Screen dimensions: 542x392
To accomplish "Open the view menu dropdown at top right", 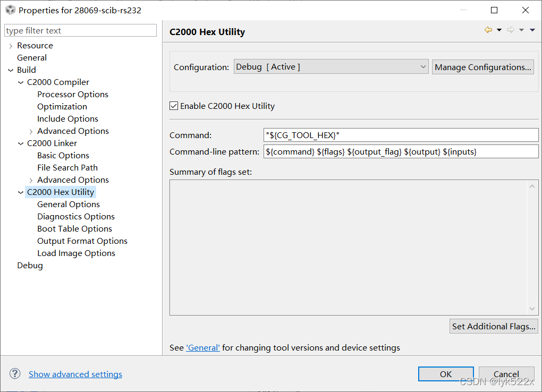I will click(x=532, y=30).
